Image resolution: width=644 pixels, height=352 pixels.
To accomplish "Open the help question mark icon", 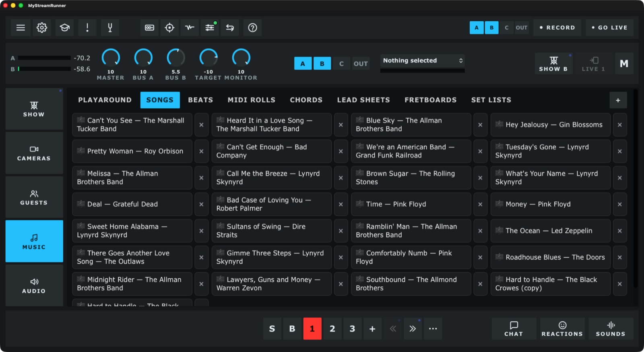I will (x=252, y=28).
